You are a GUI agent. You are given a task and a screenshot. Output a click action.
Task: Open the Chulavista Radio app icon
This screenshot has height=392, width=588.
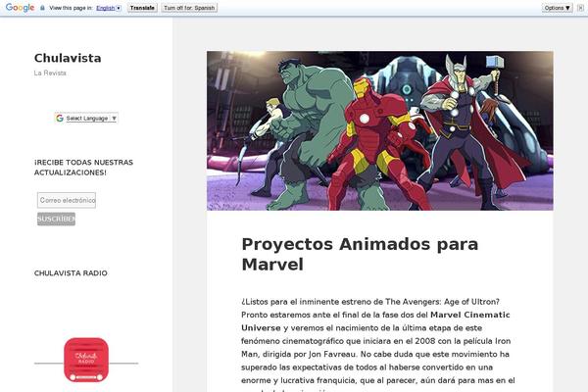coord(86,360)
